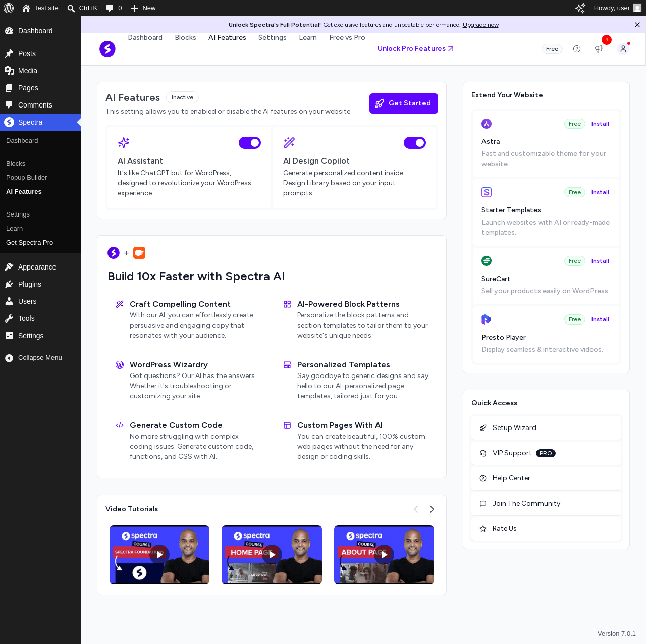Click the Generate Custom Code icon

pos(120,425)
